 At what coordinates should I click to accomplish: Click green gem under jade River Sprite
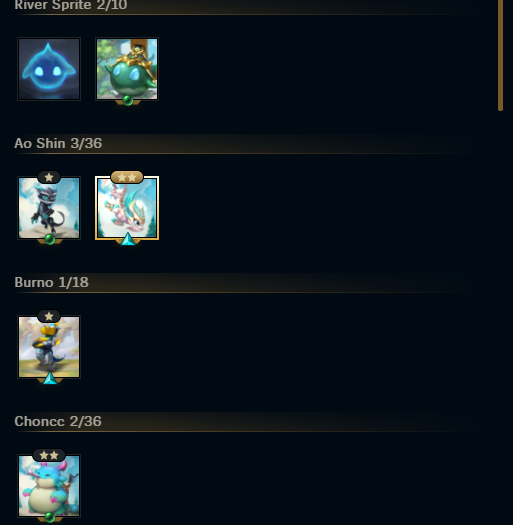(128, 100)
